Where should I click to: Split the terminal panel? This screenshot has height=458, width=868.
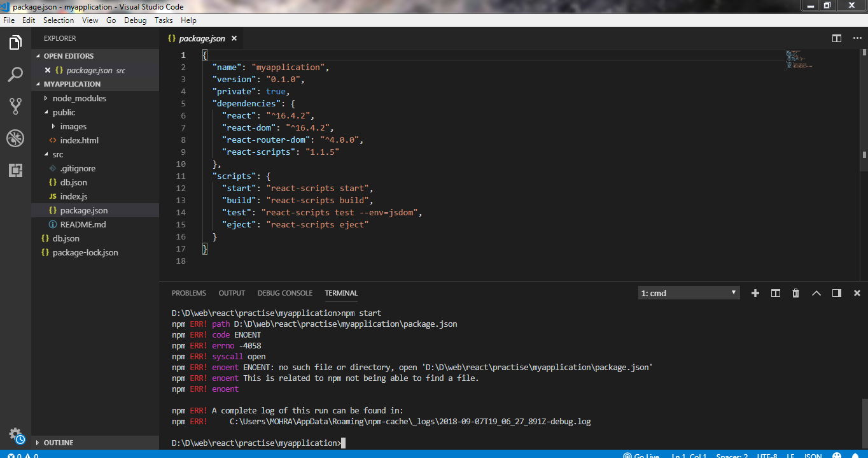point(775,292)
